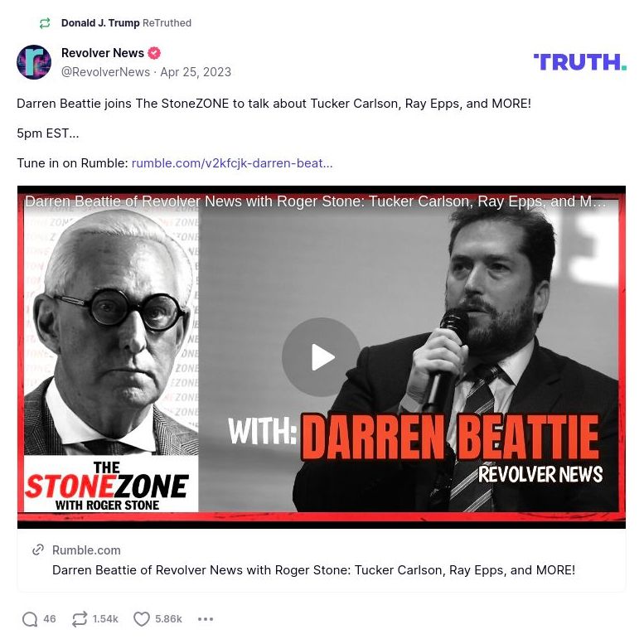Click the pink verified badge
Viewport: 644px width, 644px height.
click(154, 53)
